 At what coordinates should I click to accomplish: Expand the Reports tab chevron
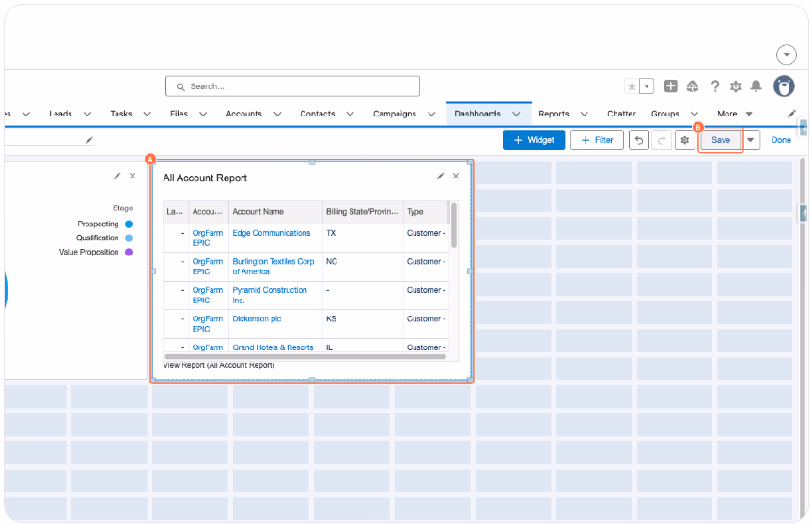pos(585,114)
